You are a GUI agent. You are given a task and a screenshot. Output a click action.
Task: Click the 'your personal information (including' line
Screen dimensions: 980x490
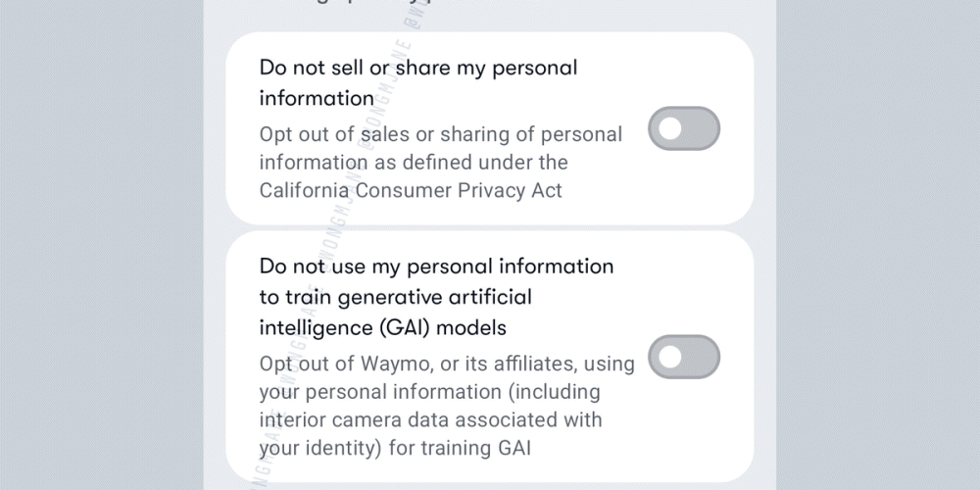point(430,392)
